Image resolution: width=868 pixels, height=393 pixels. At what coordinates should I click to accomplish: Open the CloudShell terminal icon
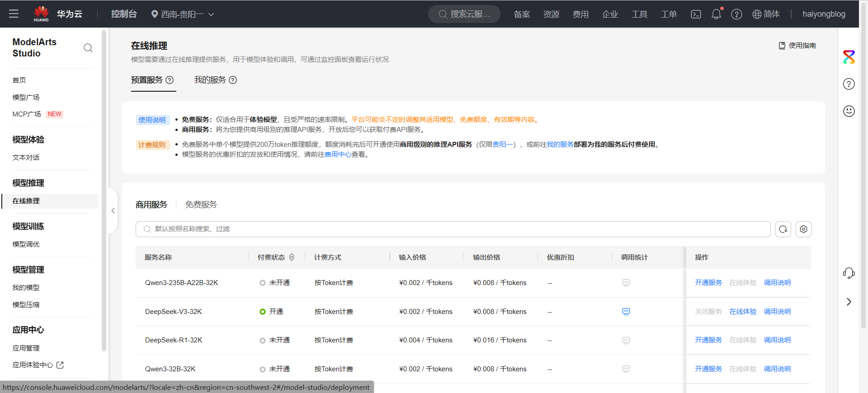696,14
